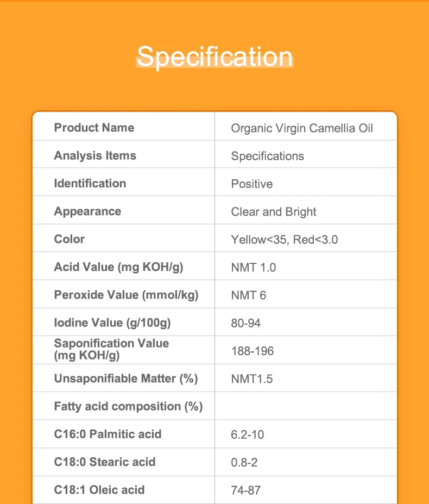
Task: Select the Product Name label cell
Action: 94,128
